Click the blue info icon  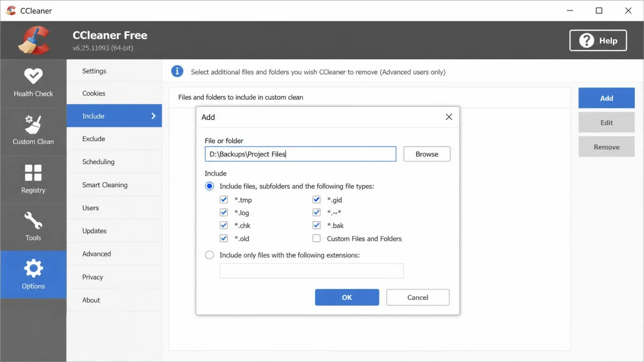point(177,71)
